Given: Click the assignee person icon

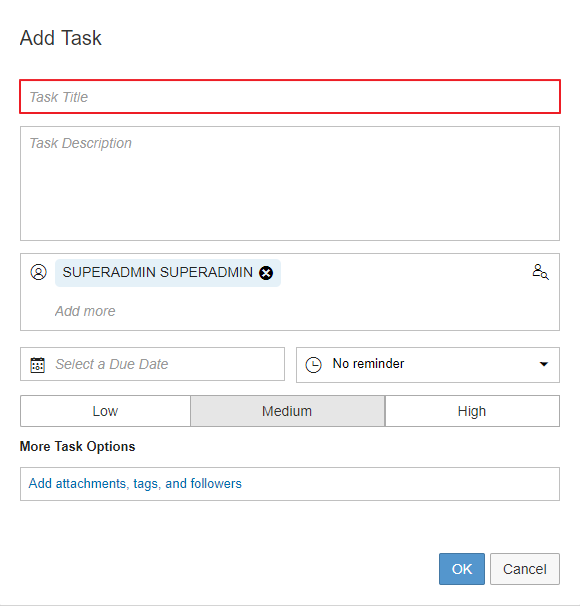Looking at the screenshot, I should (x=39, y=272).
